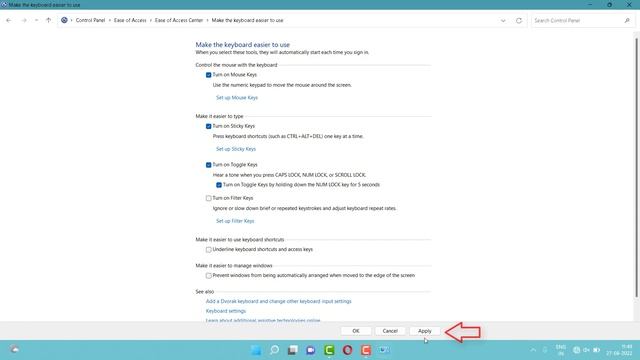640x360 pixels.
Task: Click the vertical scrollbar
Action: click(x=636, y=167)
